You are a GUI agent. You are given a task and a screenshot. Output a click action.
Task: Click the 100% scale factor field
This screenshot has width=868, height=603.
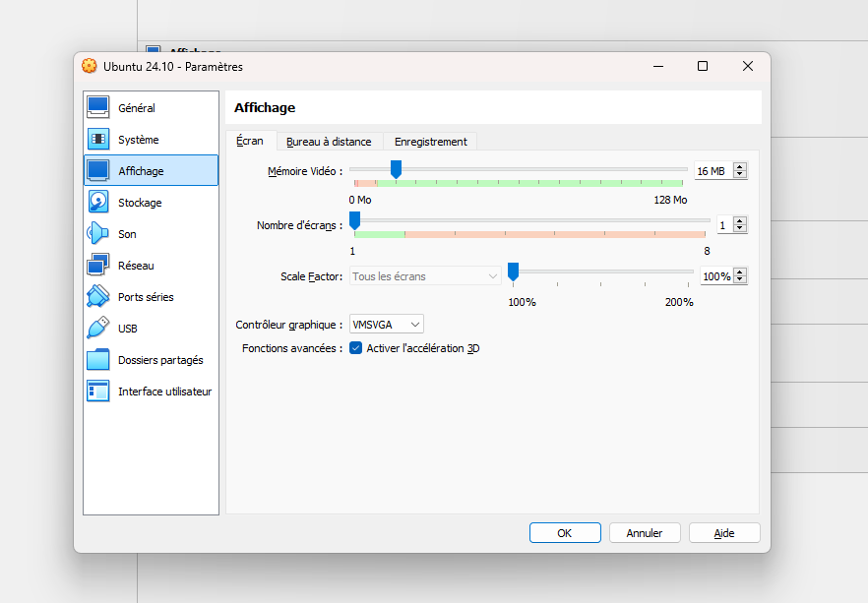716,276
